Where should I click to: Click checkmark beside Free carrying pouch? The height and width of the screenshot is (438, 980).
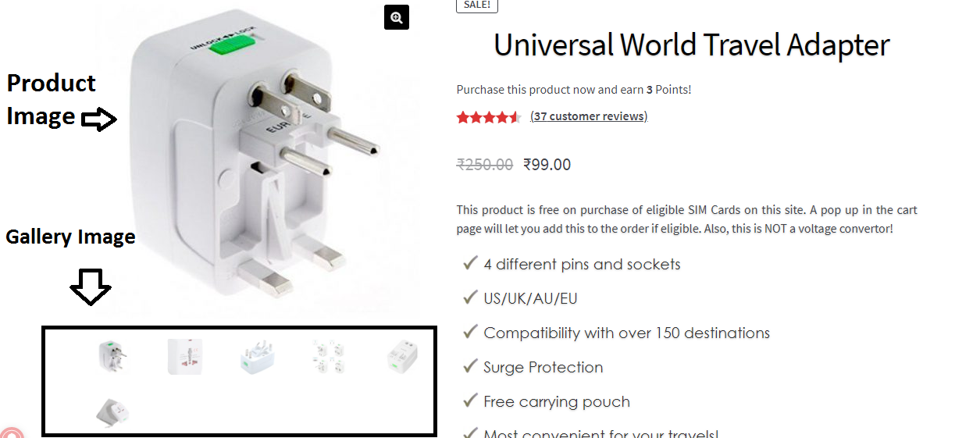click(x=470, y=401)
